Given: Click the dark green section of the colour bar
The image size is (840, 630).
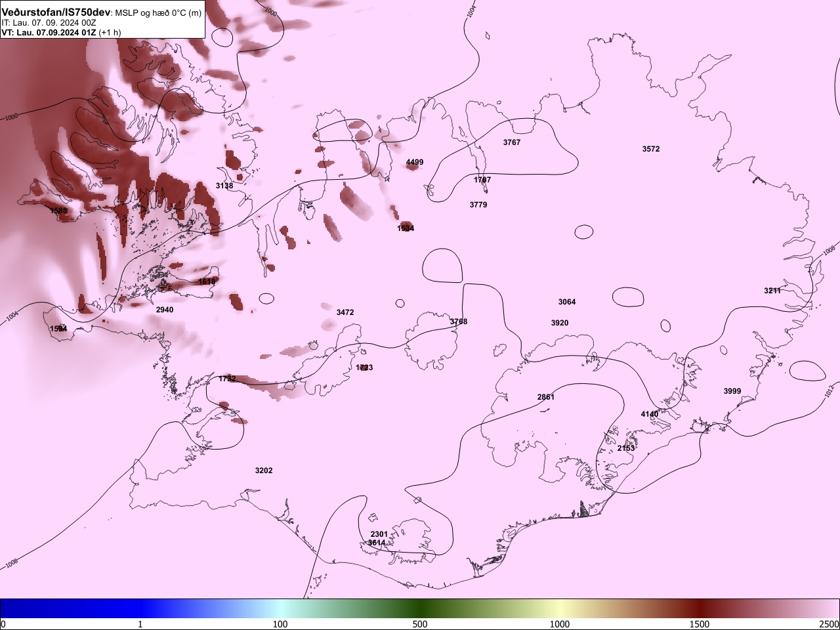Looking at the screenshot, I should tap(420, 608).
